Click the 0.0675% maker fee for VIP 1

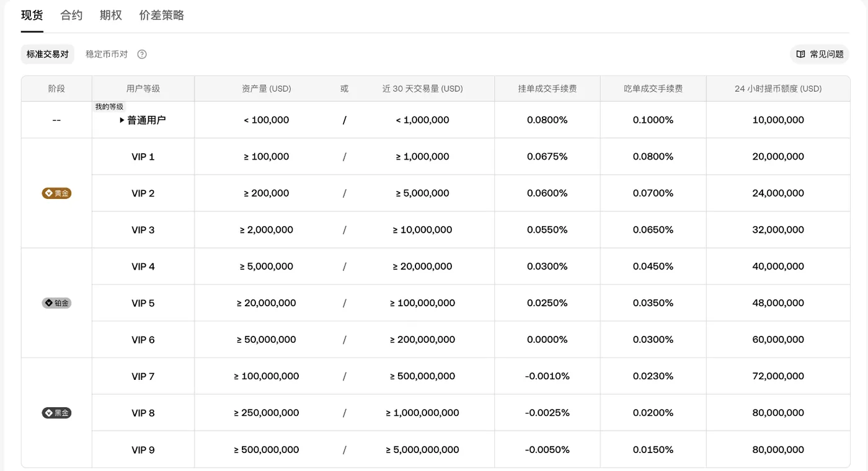(547, 157)
